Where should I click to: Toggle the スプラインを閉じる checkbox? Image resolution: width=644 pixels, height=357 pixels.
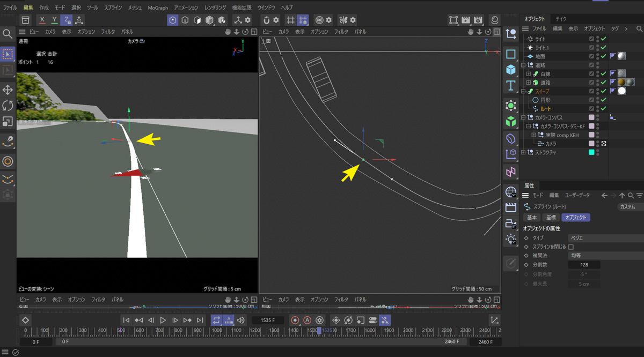571,247
